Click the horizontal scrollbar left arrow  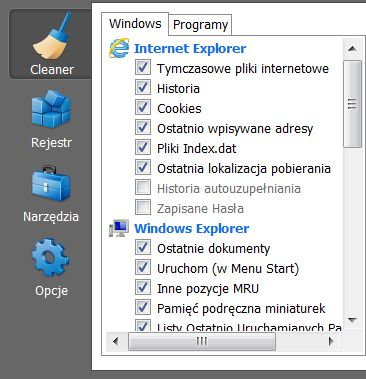(116, 341)
